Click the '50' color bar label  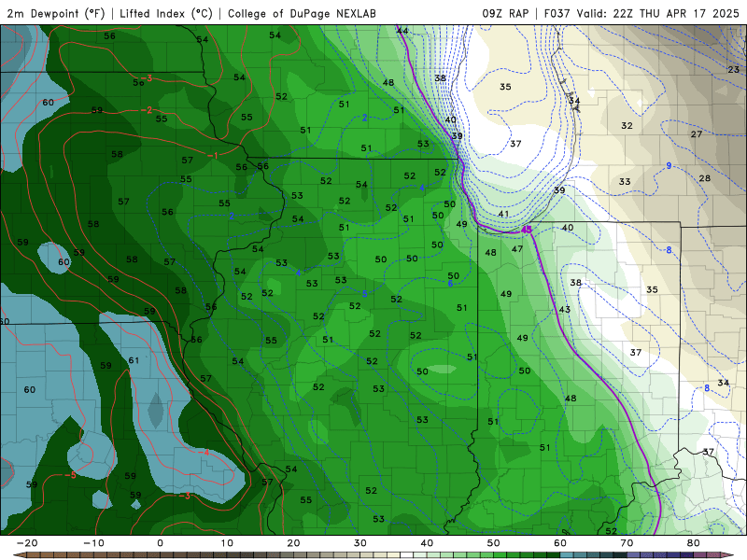click(x=494, y=543)
